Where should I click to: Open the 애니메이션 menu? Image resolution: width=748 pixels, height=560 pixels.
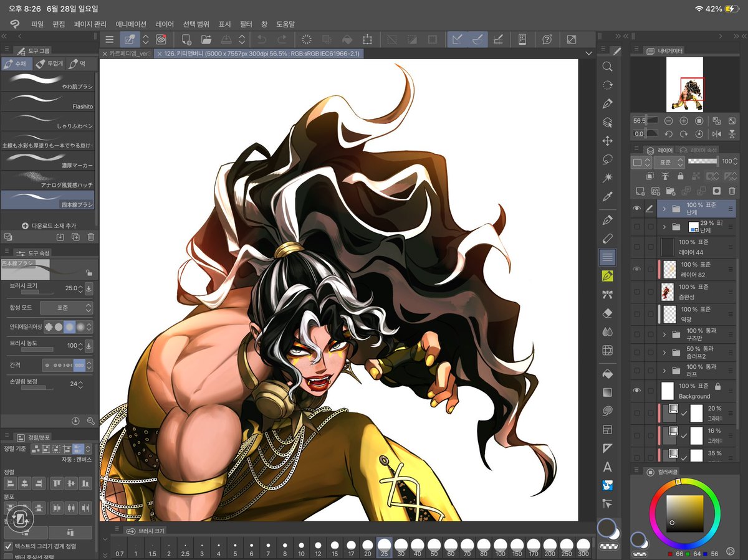pyautogui.click(x=131, y=24)
